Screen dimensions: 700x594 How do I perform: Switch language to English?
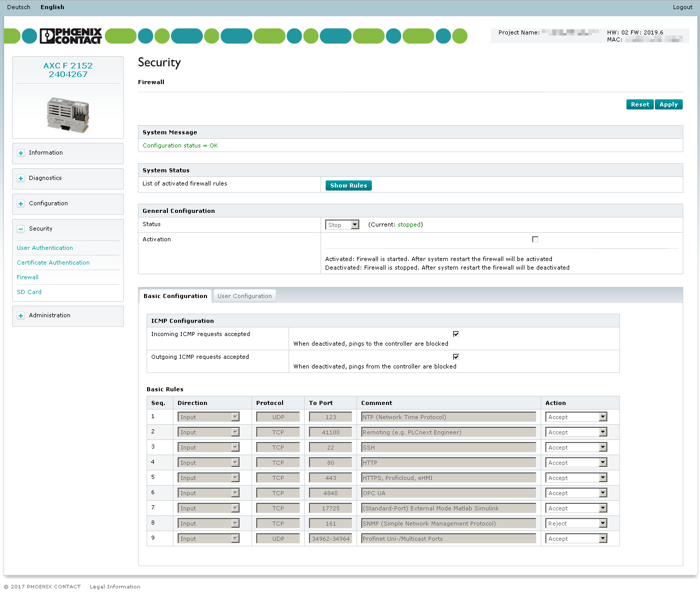pyautogui.click(x=52, y=7)
